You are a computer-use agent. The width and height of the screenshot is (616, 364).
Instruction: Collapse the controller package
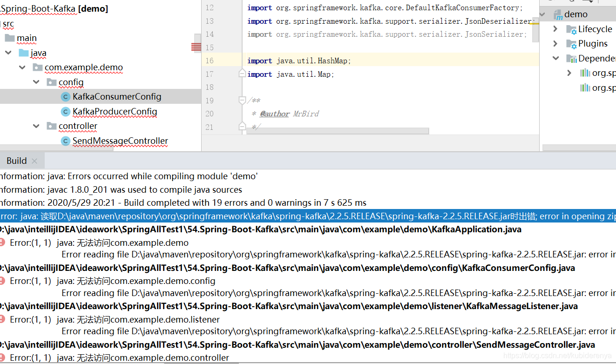36,126
